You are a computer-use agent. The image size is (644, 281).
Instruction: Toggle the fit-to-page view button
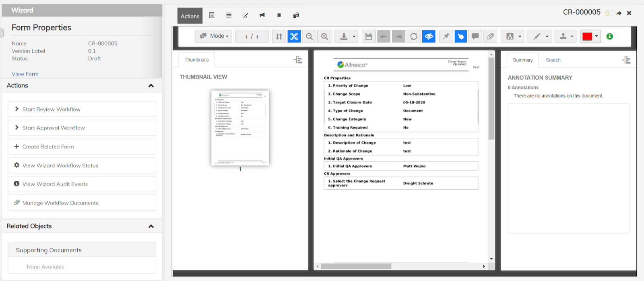coord(294,37)
